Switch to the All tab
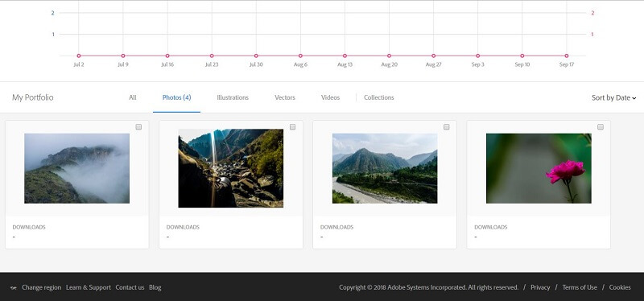644x301 pixels. point(133,97)
